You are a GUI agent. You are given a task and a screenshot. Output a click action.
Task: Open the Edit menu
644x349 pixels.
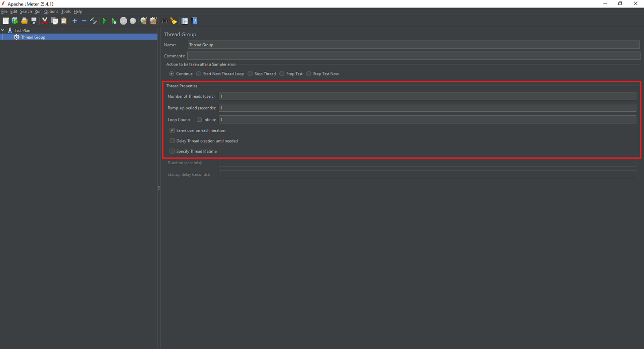coord(14,11)
